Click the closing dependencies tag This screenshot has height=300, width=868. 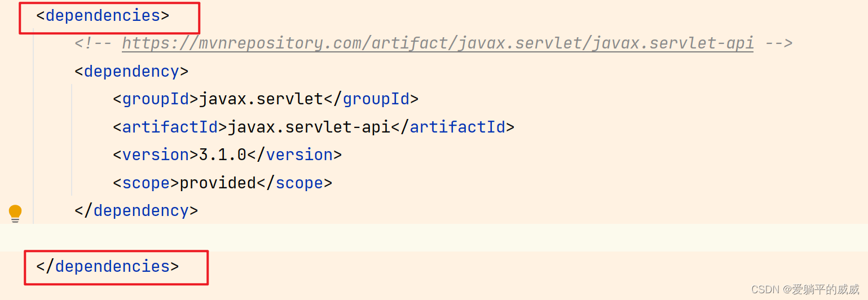click(108, 266)
